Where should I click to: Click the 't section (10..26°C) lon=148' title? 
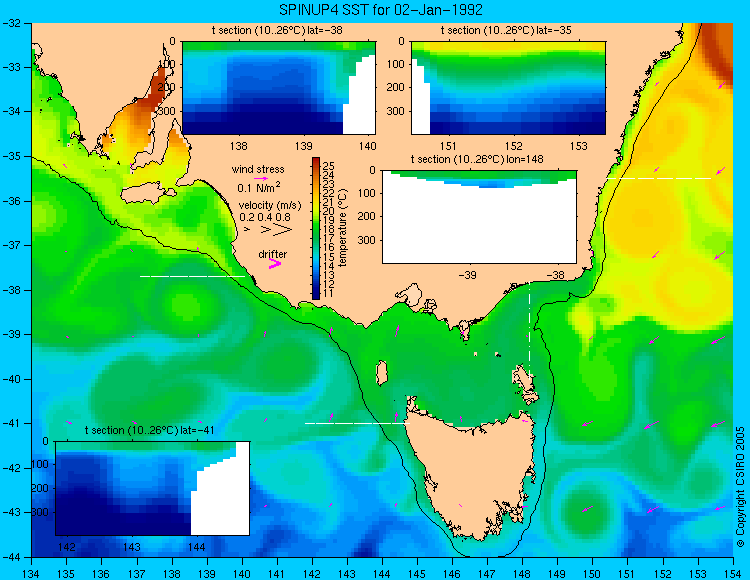(477, 159)
